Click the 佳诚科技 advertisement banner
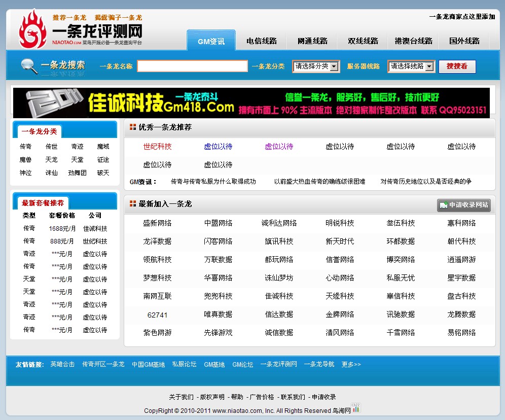Viewport: 505px width, 420px height. pos(252,102)
